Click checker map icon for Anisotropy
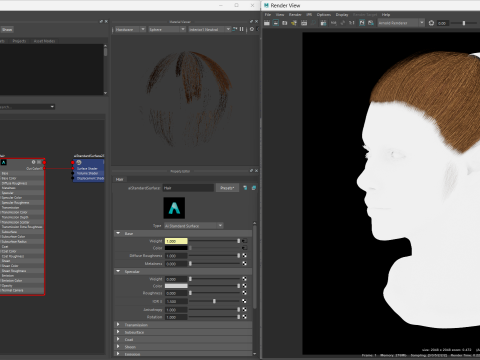The image size is (480, 360). (244, 310)
